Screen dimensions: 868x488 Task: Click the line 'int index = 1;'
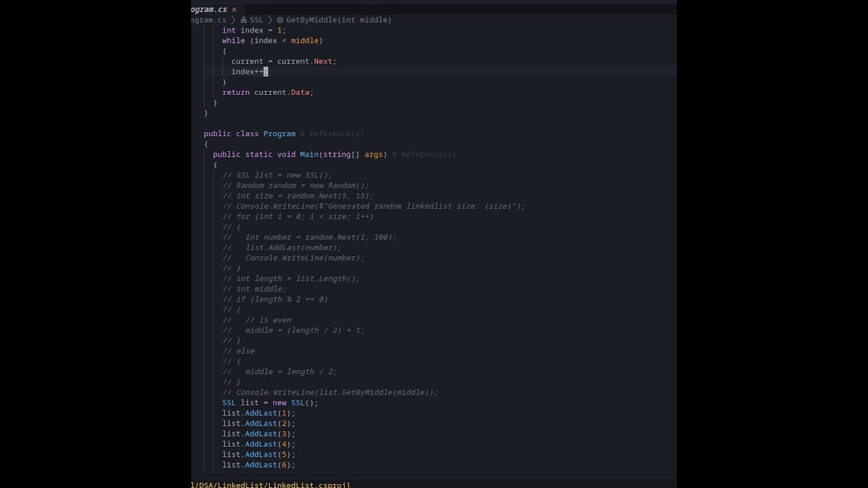(254, 30)
